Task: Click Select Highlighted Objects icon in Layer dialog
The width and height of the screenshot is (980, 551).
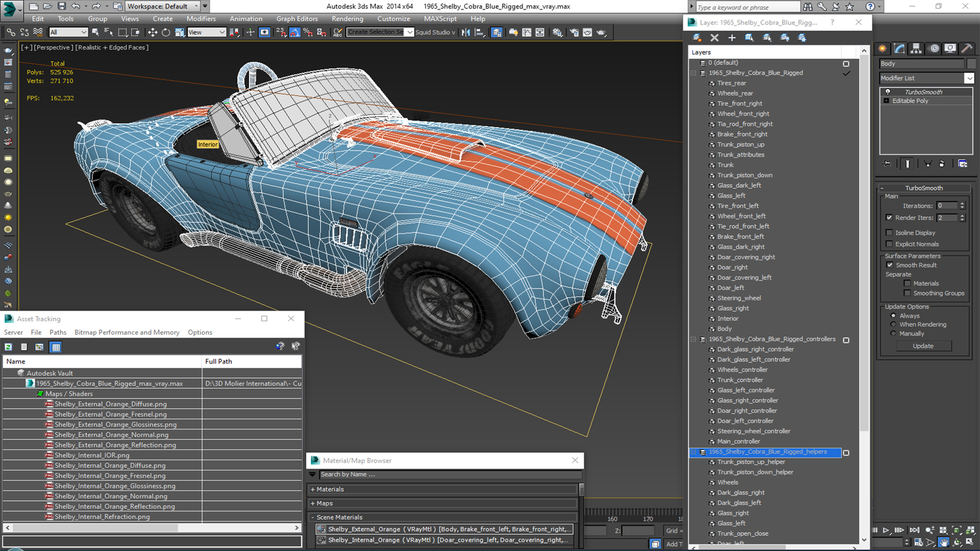Action: 749,38
